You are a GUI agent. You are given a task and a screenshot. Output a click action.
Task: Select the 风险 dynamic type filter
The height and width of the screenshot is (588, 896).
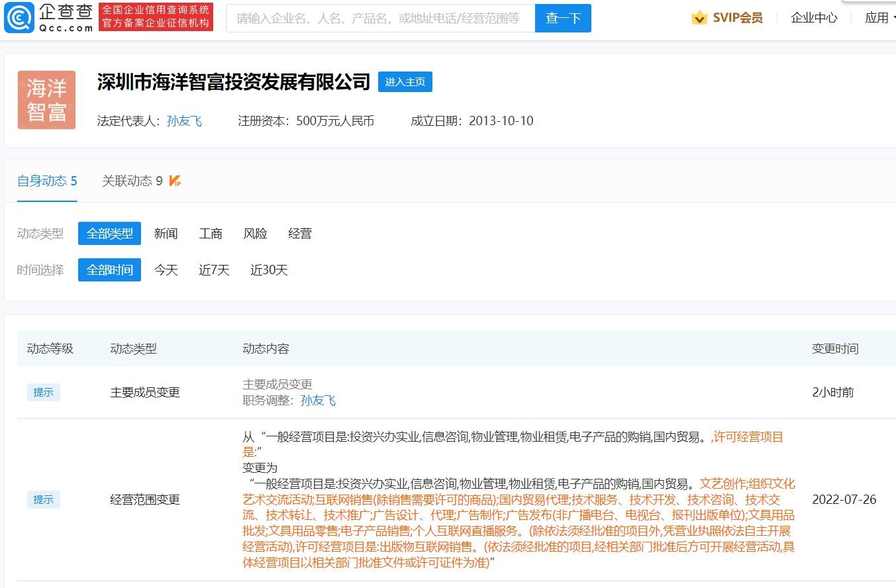[x=255, y=233]
